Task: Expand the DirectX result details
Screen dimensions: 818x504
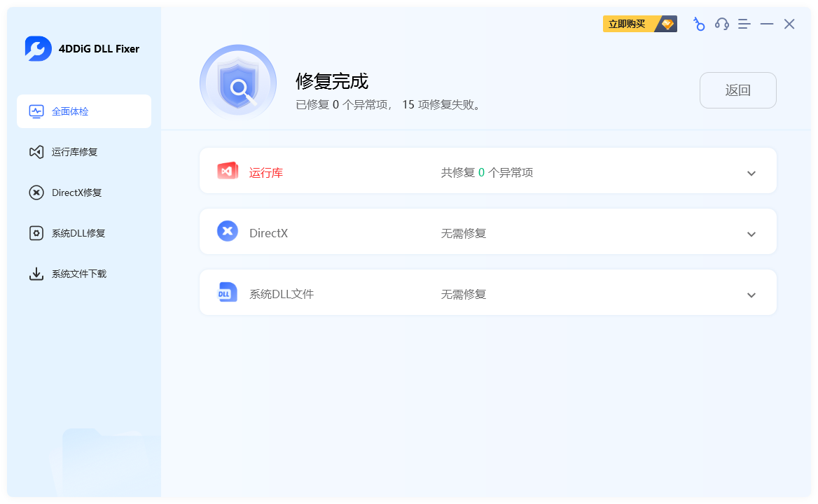Action: tap(751, 234)
